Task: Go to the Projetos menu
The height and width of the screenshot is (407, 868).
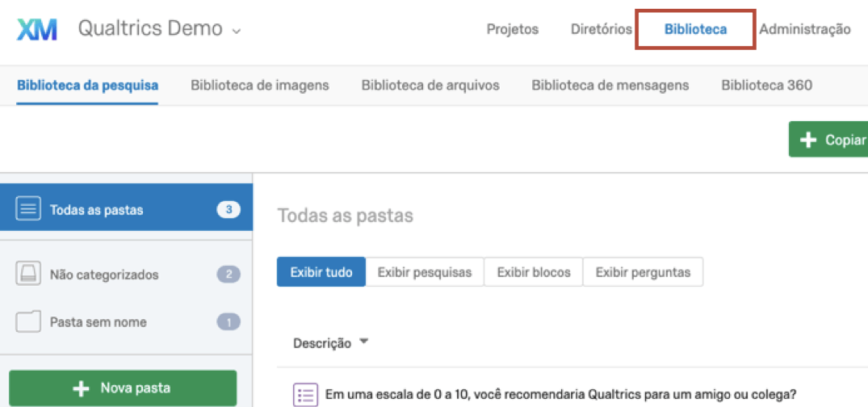Action: pos(513,29)
